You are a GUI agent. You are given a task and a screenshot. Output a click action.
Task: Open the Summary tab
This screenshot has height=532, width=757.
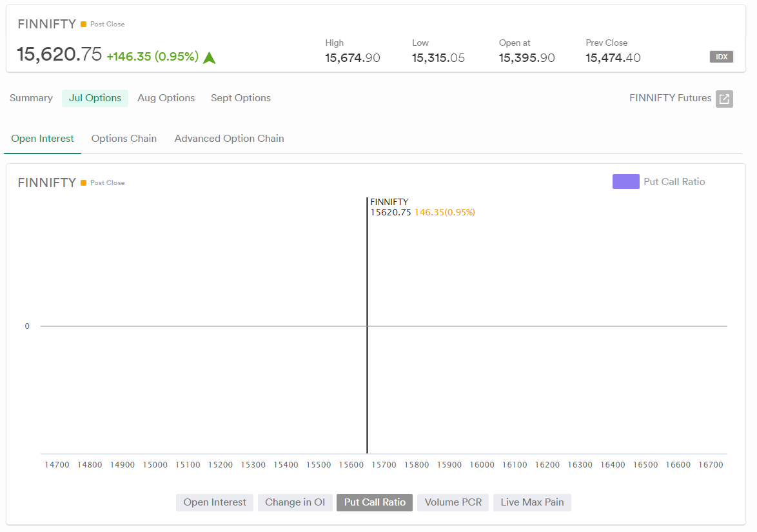click(x=31, y=98)
